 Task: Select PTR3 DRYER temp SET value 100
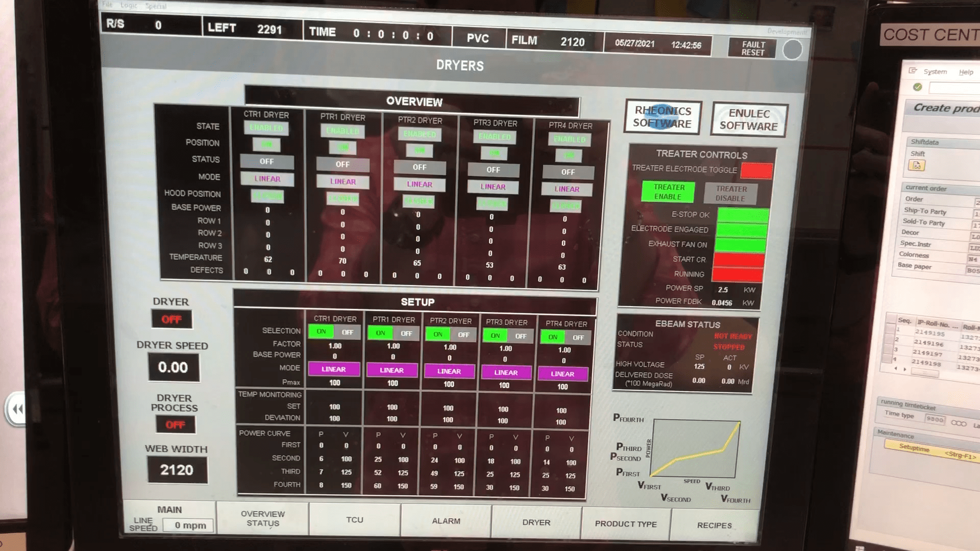503,409
